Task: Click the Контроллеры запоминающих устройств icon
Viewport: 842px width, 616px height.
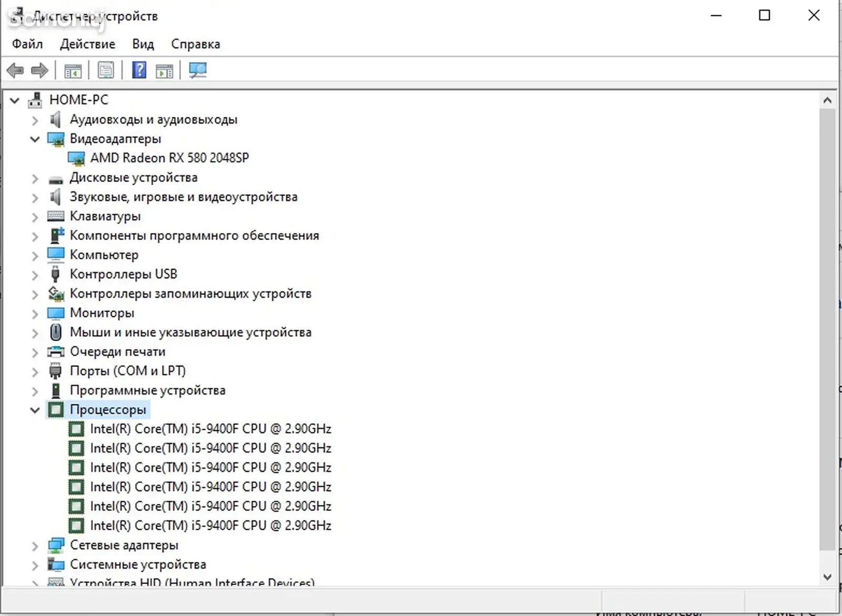Action: pyautogui.click(x=56, y=294)
